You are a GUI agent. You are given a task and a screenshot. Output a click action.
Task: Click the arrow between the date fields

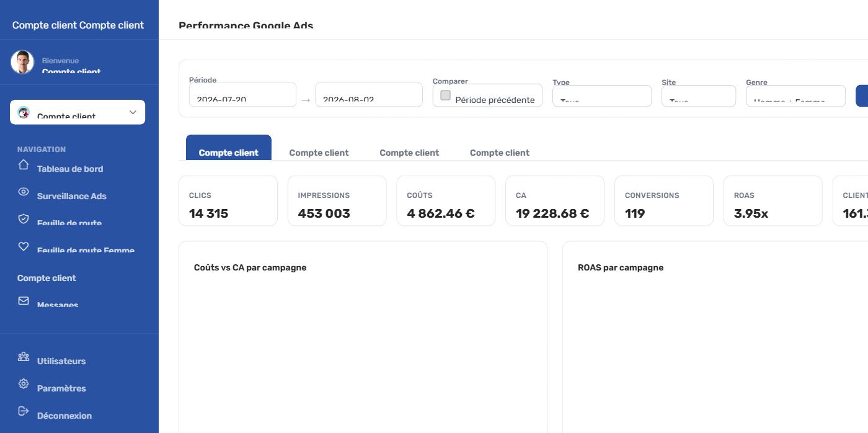point(306,99)
